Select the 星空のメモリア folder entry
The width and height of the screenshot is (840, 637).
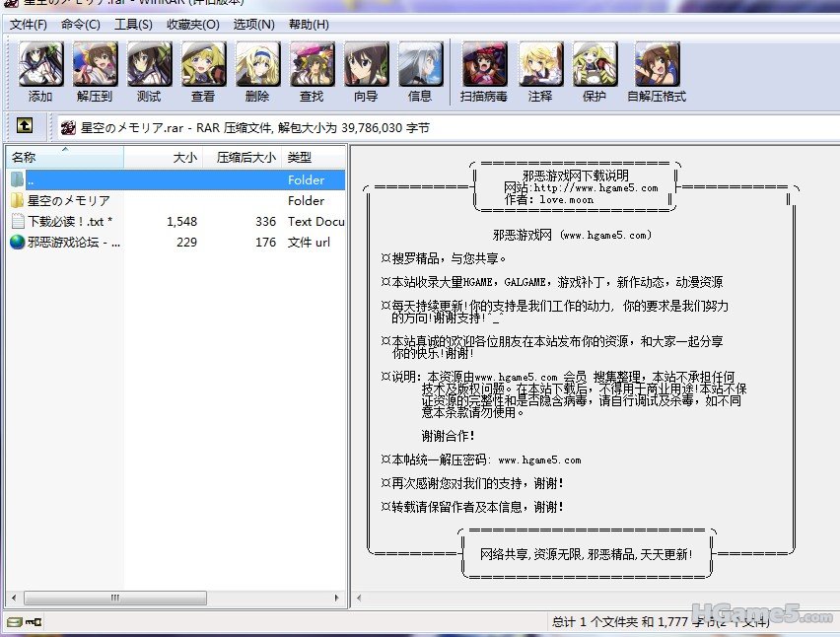click(68, 200)
